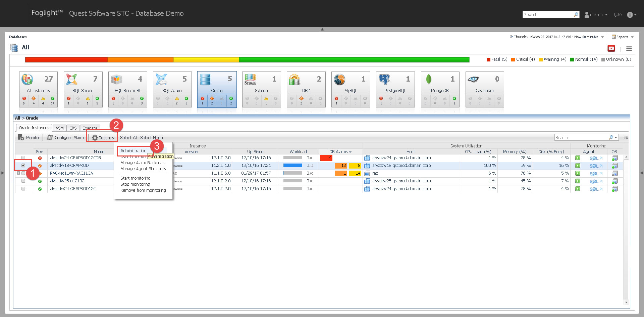
Task: Open SQL PI for alvscdw18-ORAPROD row
Action: point(596,166)
